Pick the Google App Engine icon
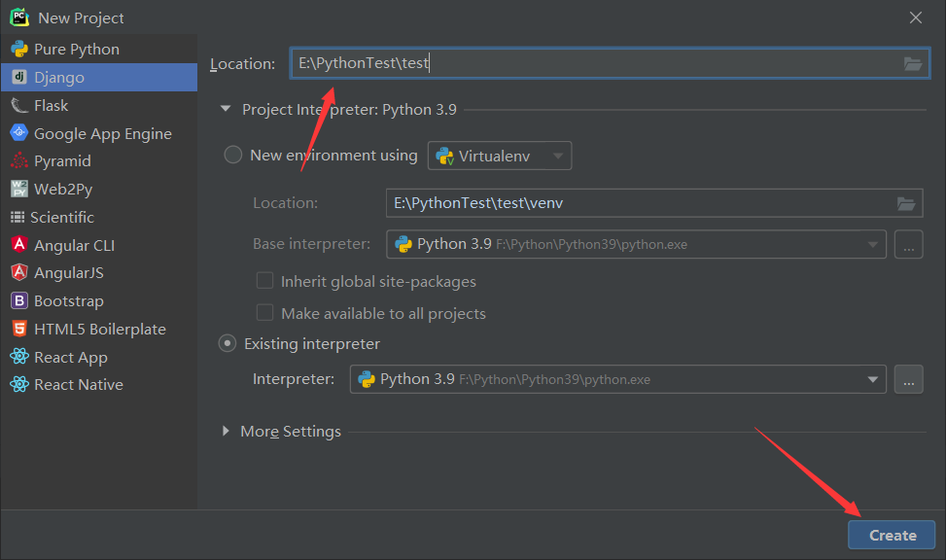 point(19,133)
